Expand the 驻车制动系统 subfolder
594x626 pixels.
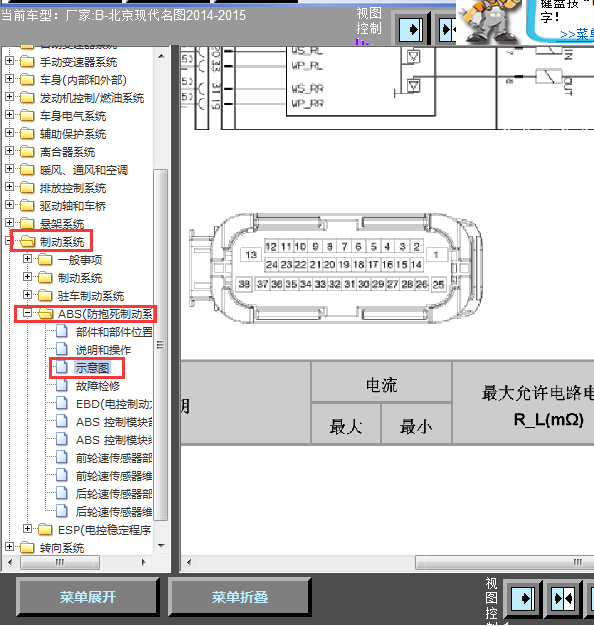(27, 295)
